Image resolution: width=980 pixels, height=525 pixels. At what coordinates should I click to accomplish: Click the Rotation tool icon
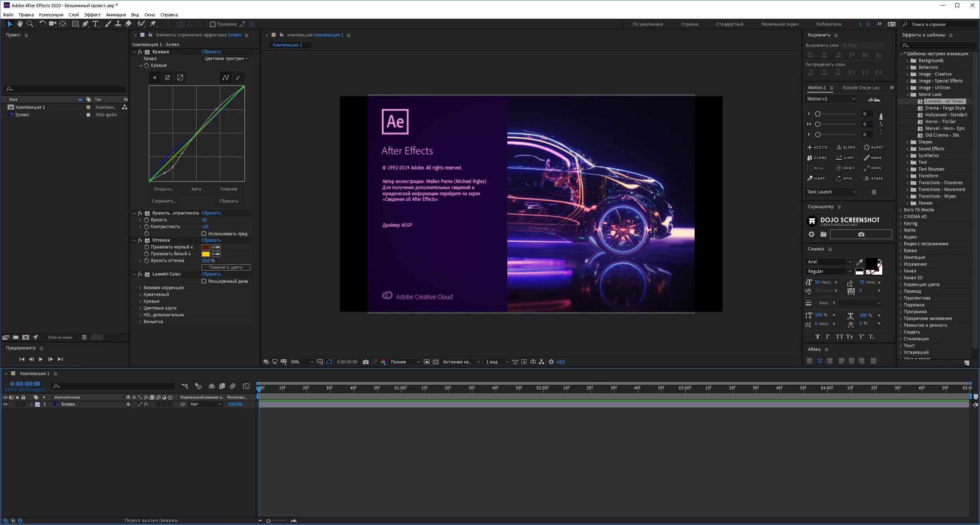tap(41, 24)
